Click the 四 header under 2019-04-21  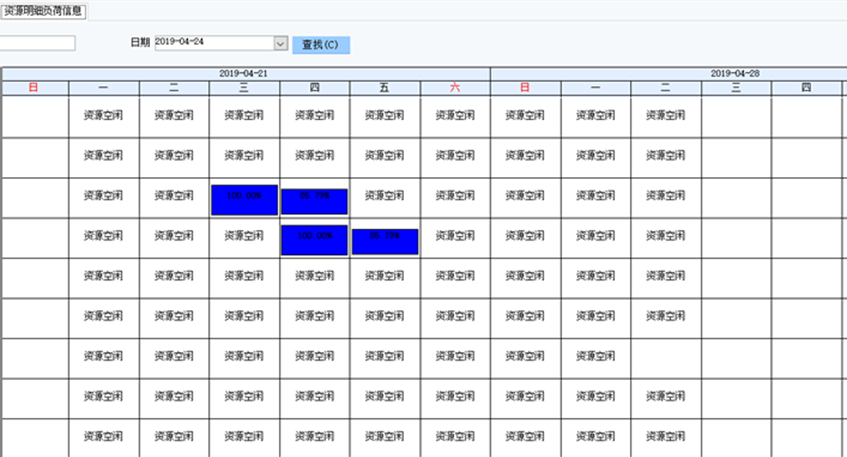pyautogui.click(x=314, y=88)
